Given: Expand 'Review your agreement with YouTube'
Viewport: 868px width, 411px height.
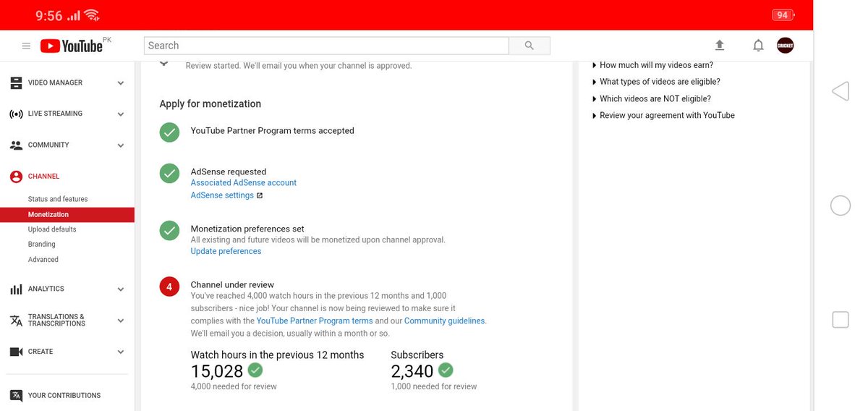Looking at the screenshot, I should [x=663, y=115].
